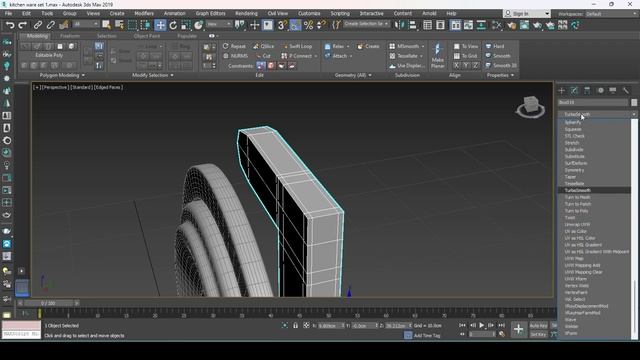This screenshot has width=640, height=360.
Task: Toggle the 3D Snaps button
Action: coord(282,25)
